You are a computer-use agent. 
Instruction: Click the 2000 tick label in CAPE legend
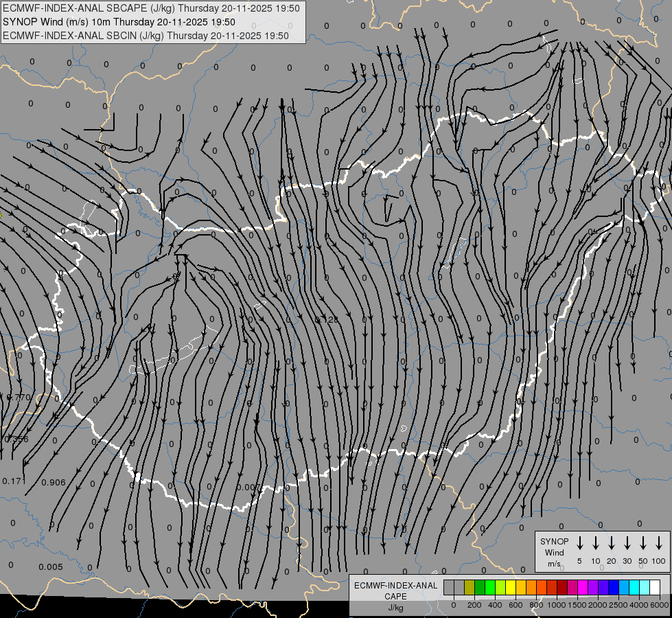pyautogui.click(x=597, y=605)
